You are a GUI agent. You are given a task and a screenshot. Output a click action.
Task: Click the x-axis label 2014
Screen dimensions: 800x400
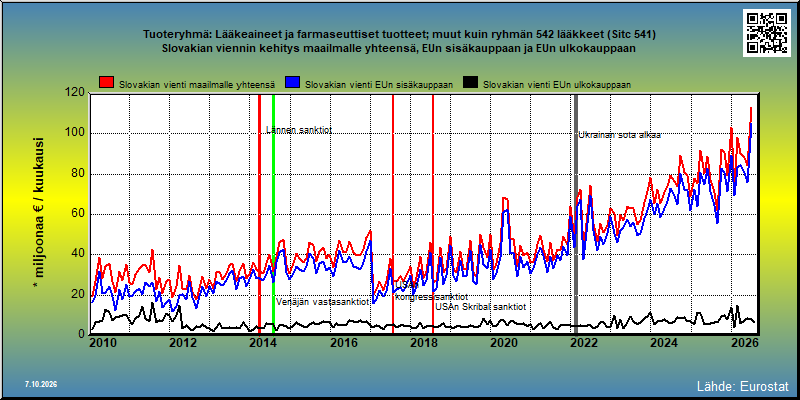[262, 343]
